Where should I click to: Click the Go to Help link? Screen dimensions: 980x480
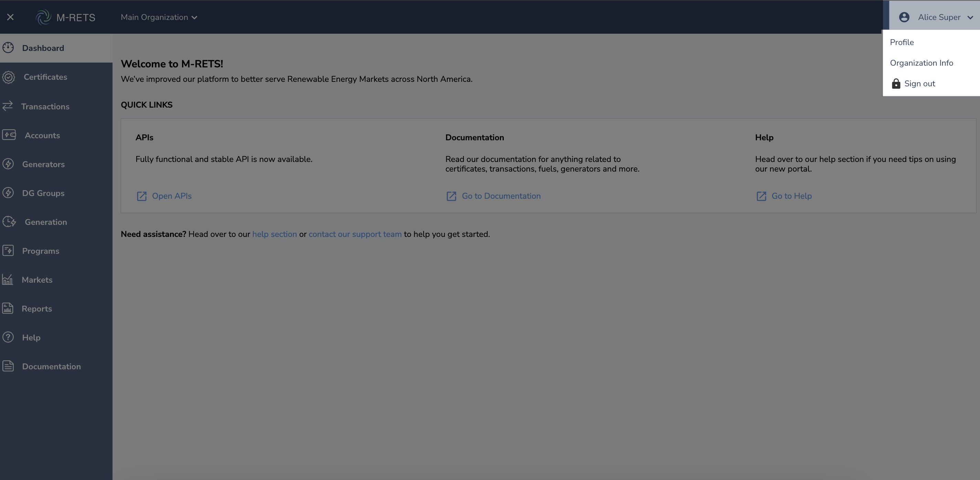(791, 196)
